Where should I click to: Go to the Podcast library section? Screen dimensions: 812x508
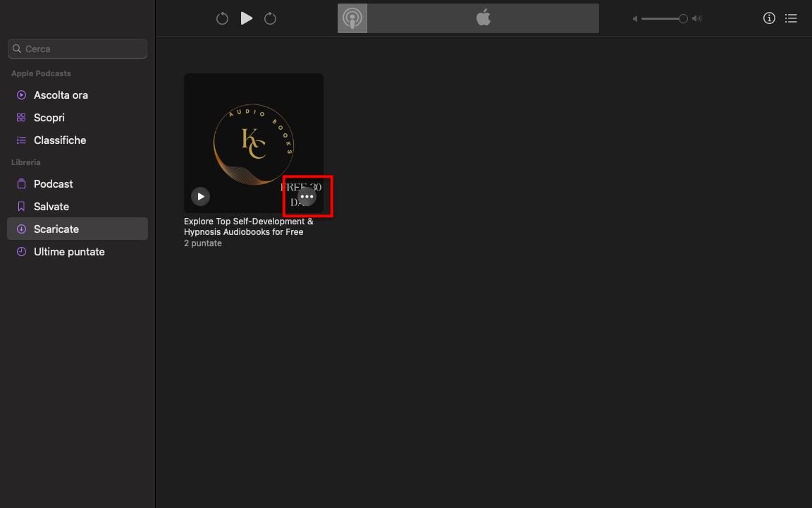[53, 183]
